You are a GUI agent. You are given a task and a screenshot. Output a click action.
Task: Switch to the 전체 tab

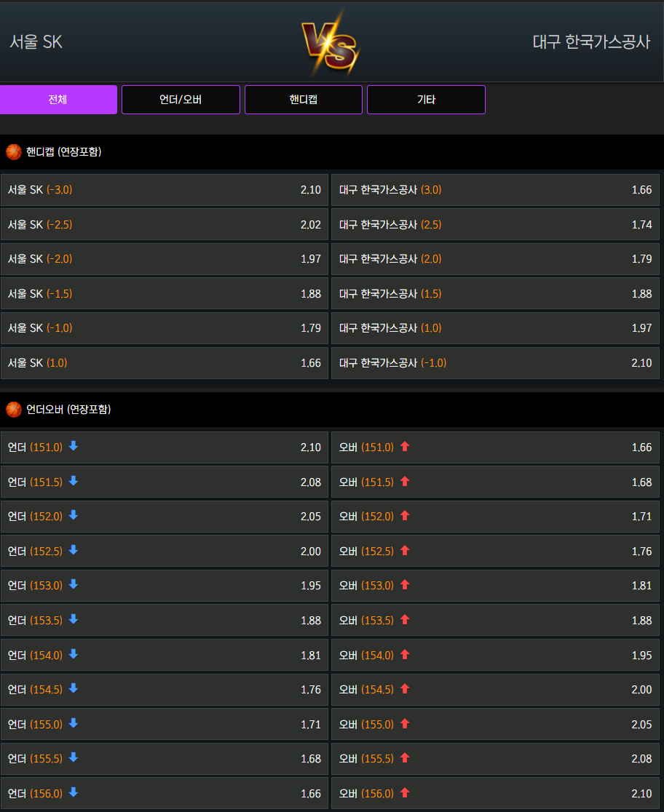[x=58, y=100]
